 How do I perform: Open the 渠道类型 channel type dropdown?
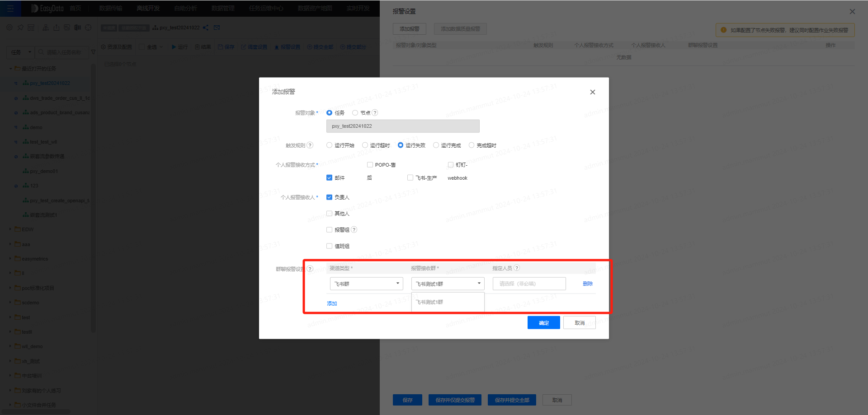366,284
